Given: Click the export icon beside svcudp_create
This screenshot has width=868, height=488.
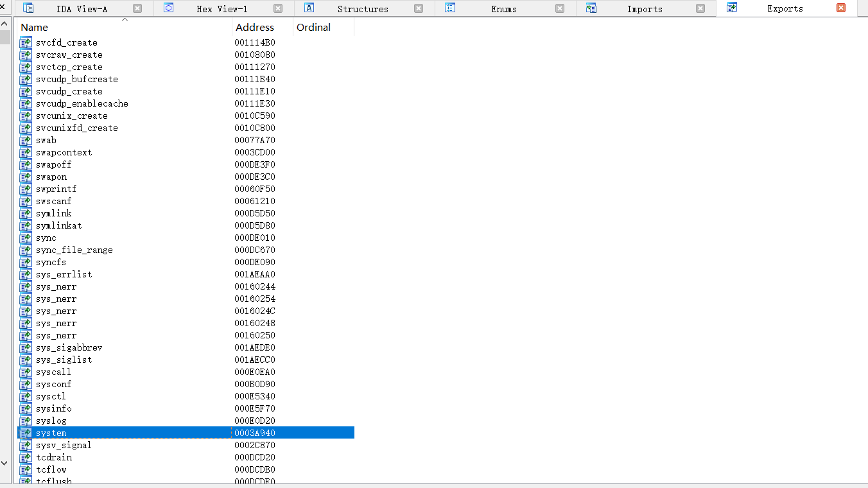Looking at the screenshot, I should 25,91.
